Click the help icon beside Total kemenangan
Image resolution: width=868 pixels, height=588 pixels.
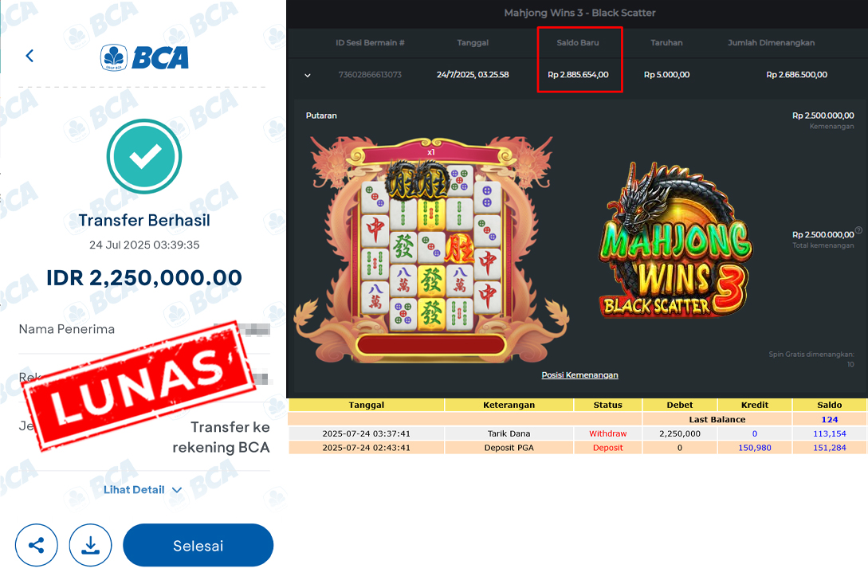pos(858,230)
